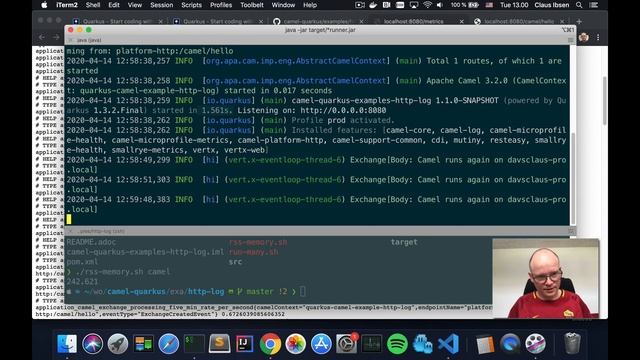640x360 pixels.
Task: Open Siri from the dock
Action: [92, 344]
